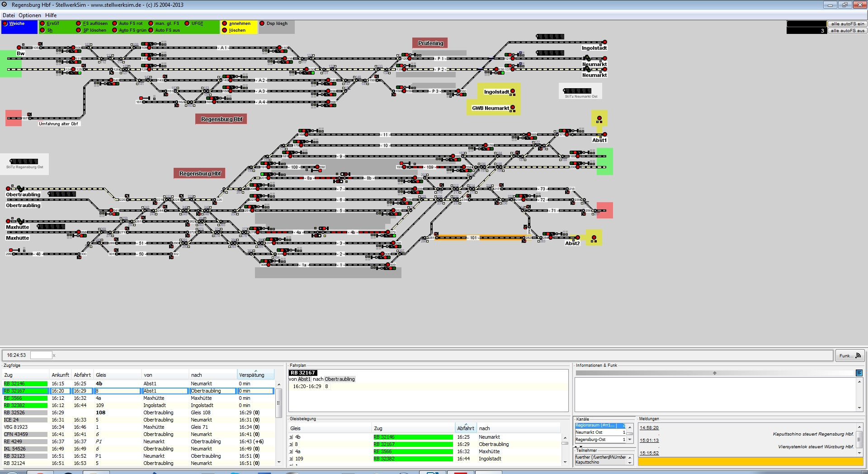This screenshot has height=474, width=868.
Task: Click the red block at Umfahrung alter Gbf
Action: [14, 118]
